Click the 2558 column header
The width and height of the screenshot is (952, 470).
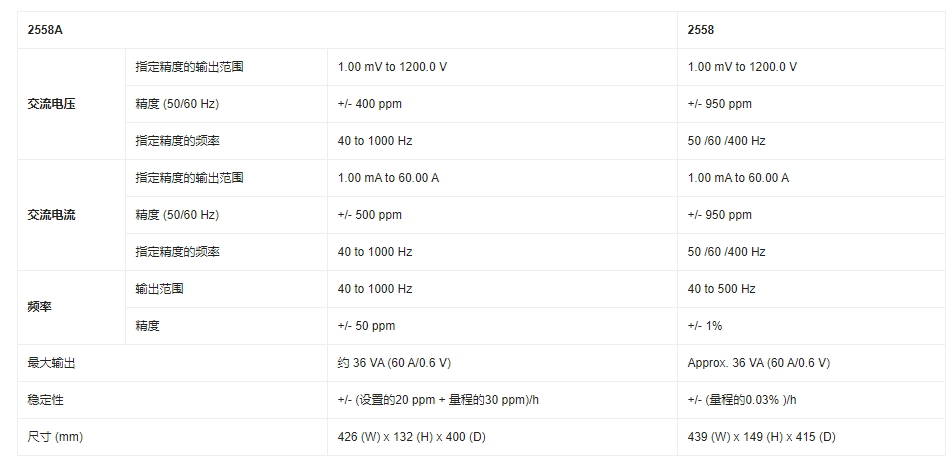[701, 30]
